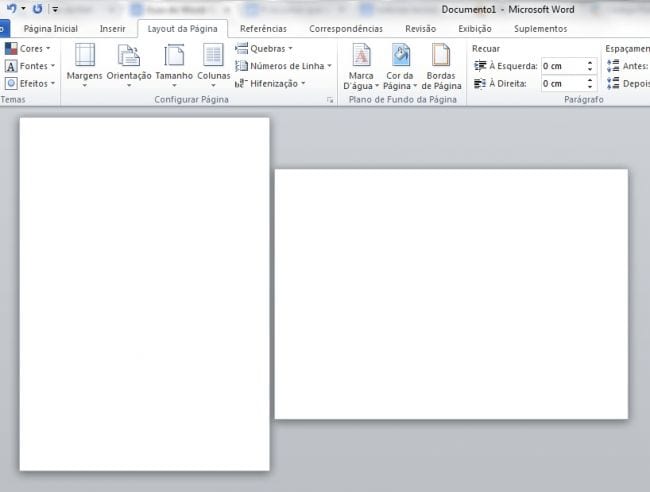
Task: Click the theme Fontes icon
Action: [x=11, y=66]
